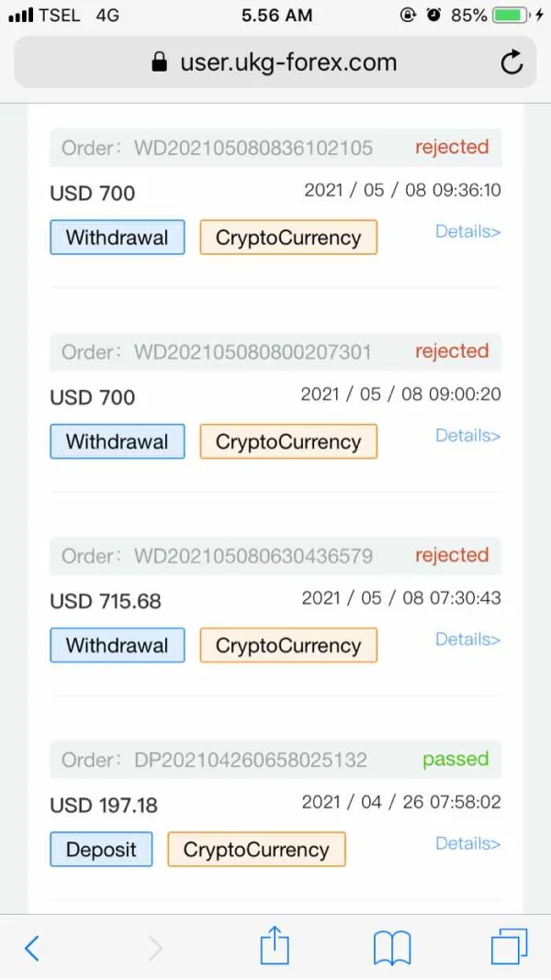Open Details for order WD202105080800207301

(x=467, y=436)
